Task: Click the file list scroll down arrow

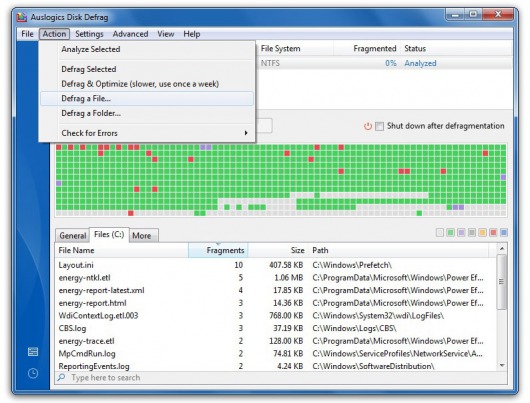Action: (502, 365)
